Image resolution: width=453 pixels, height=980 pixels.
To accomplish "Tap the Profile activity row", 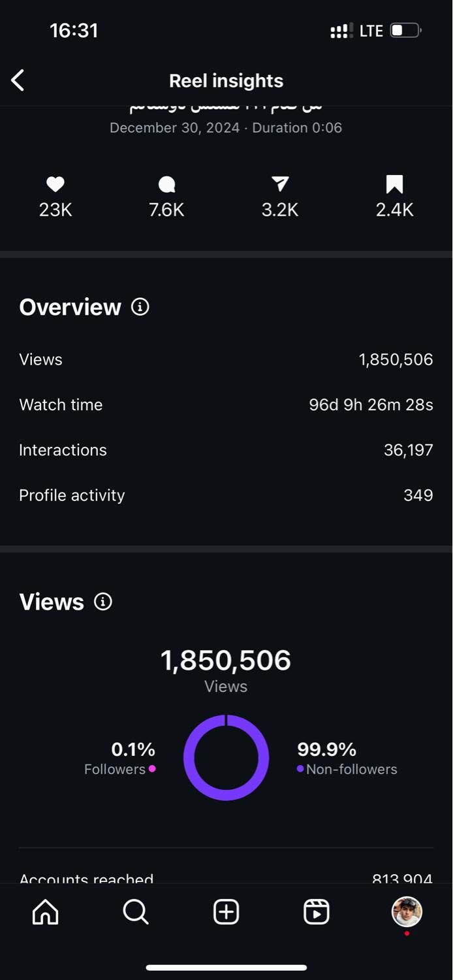I will point(226,495).
